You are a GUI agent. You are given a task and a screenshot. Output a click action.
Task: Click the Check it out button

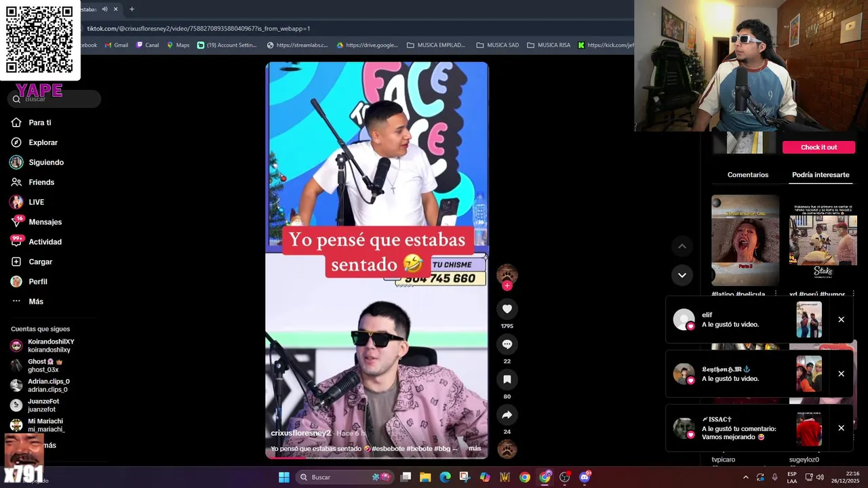pyautogui.click(x=818, y=147)
